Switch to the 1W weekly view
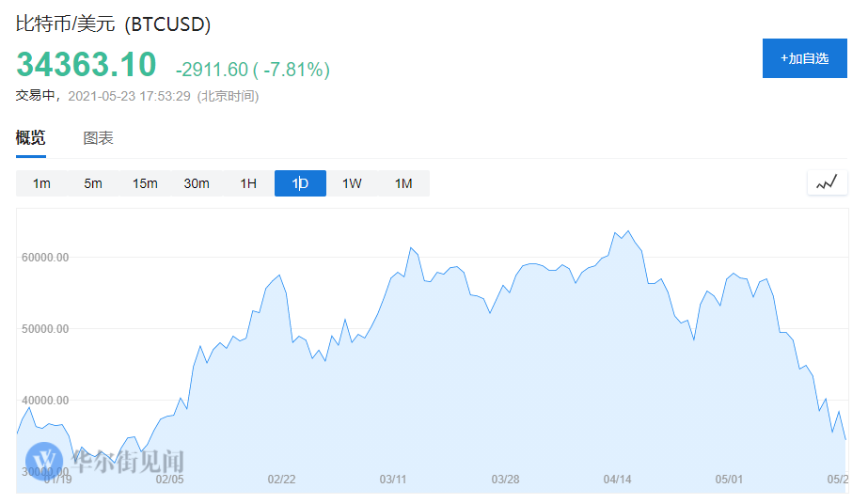The height and width of the screenshot is (504, 868). pos(352,183)
